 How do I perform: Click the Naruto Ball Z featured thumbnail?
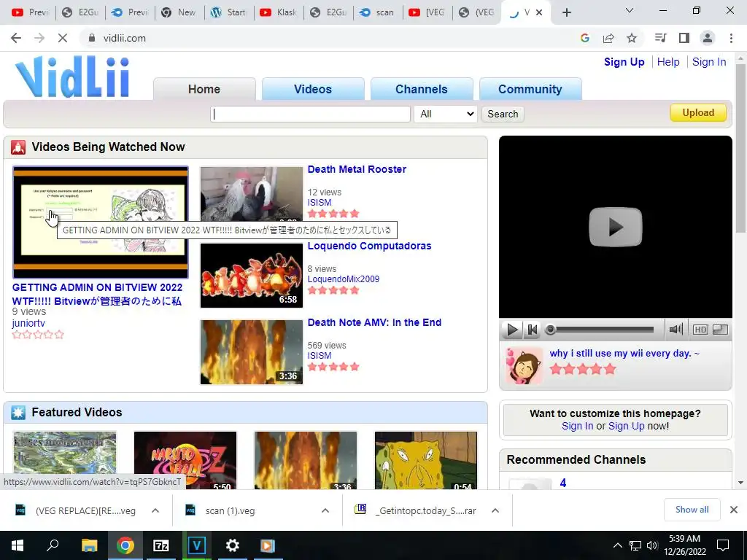click(x=185, y=461)
